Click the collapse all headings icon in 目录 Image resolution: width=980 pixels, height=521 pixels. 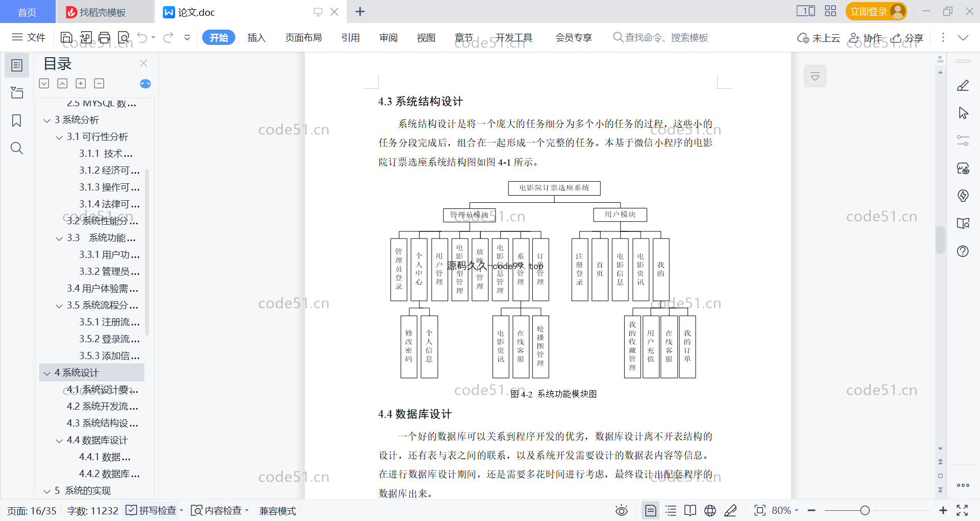62,83
